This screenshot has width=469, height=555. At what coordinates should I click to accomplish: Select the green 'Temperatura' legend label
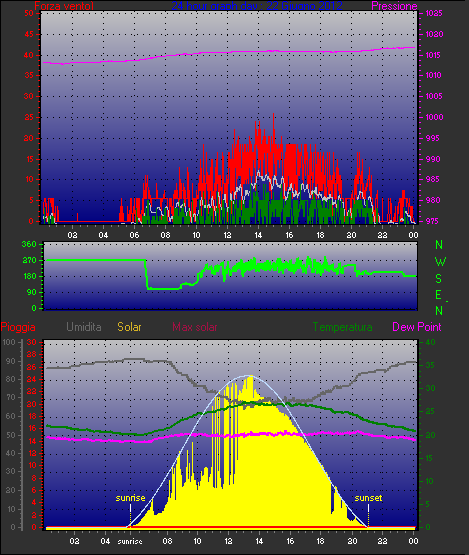click(342, 327)
